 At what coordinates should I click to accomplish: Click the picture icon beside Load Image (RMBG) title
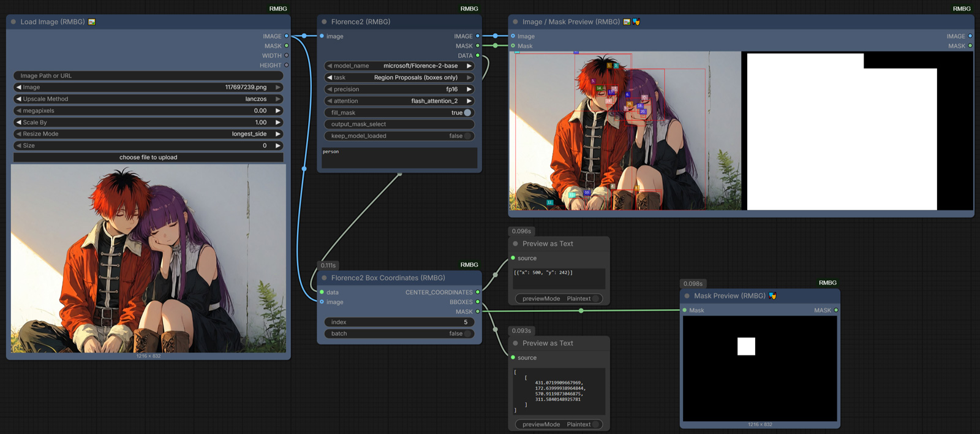(92, 21)
